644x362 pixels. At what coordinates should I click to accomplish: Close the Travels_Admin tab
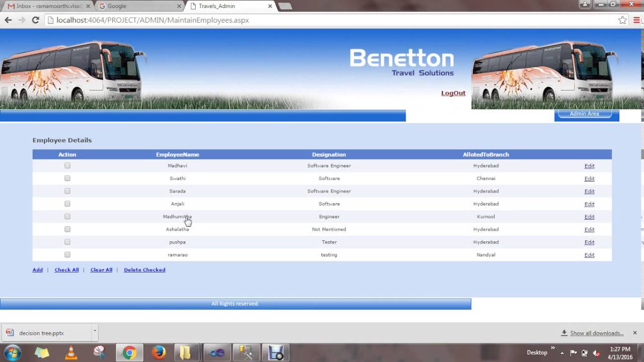pos(270,6)
